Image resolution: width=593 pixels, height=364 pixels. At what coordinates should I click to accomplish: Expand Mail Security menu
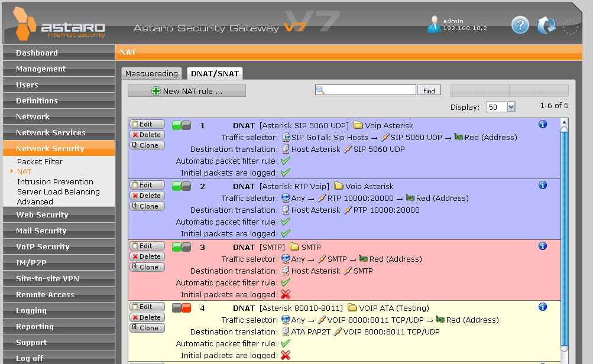(59, 230)
